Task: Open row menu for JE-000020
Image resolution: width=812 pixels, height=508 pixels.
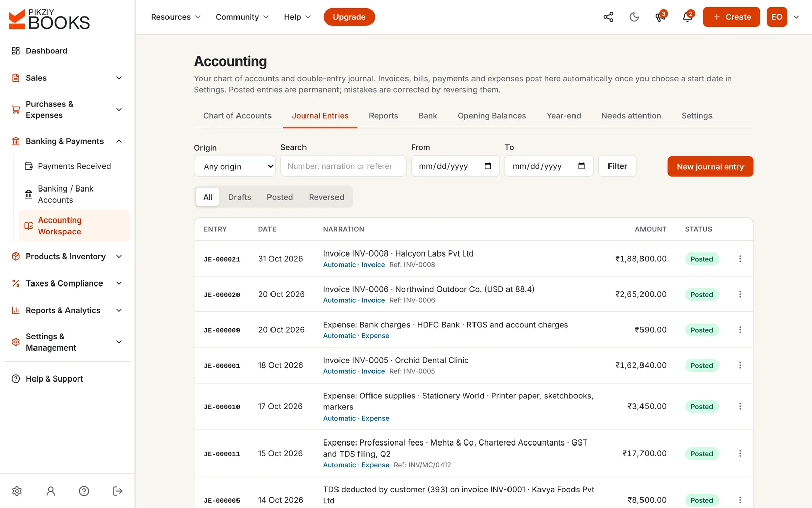Action: [740, 294]
